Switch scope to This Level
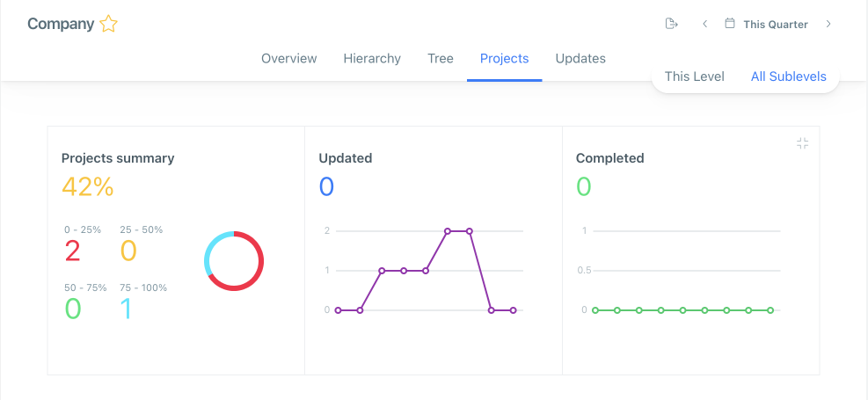 pyautogui.click(x=694, y=76)
